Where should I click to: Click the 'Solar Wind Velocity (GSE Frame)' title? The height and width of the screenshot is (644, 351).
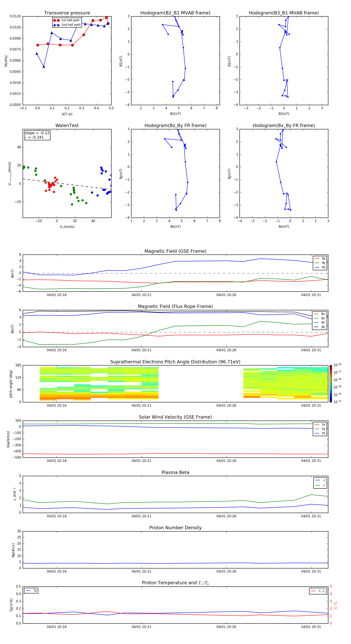175,417
